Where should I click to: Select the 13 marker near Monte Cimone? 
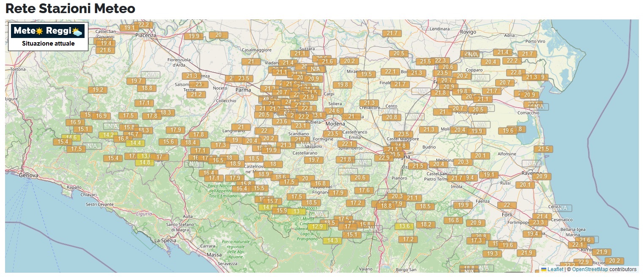[296, 212]
